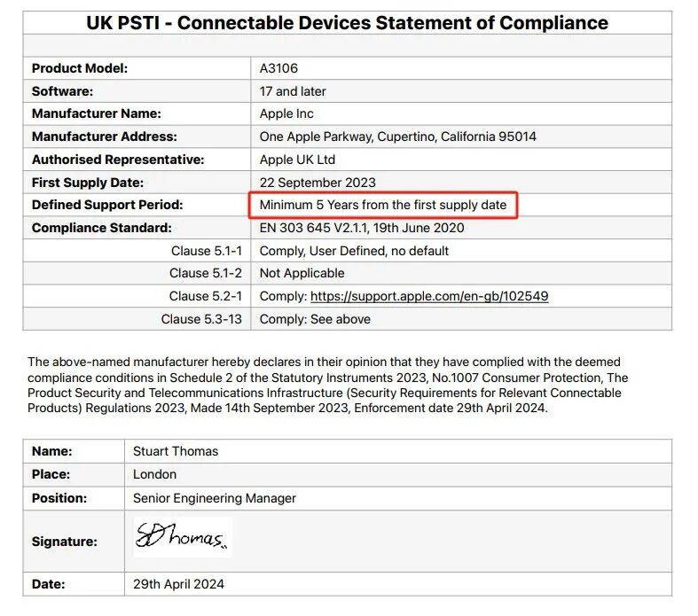Click the 'Clause 5.3-13' row label
The width and height of the screenshot is (698, 616).
coord(201,319)
